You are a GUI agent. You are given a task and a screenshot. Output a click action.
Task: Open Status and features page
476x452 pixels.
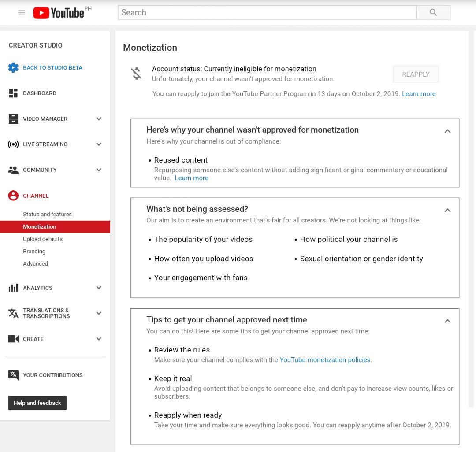(47, 214)
